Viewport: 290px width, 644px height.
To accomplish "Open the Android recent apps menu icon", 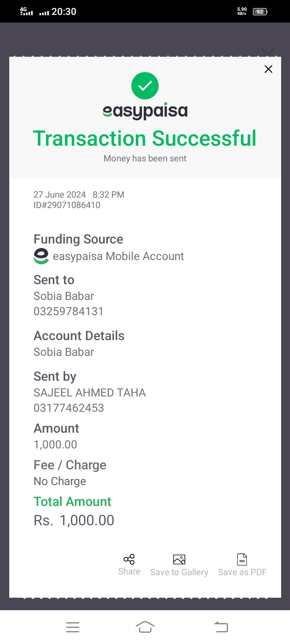I will [x=72, y=627].
